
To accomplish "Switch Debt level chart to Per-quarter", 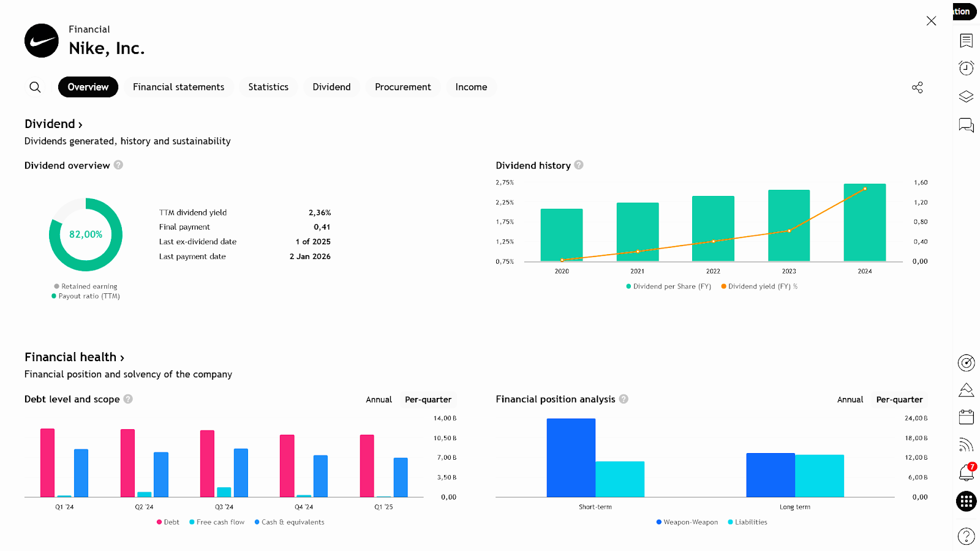I will 428,400.
